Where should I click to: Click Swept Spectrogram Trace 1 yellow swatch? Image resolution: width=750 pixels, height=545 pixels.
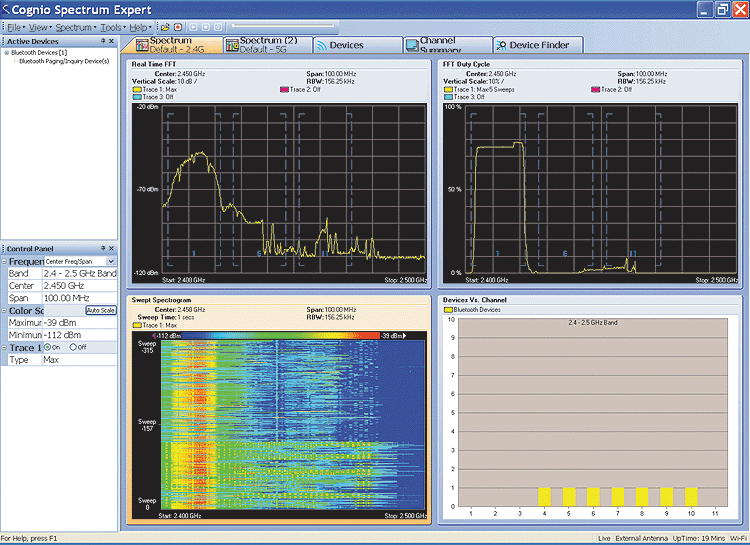[137, 325]
